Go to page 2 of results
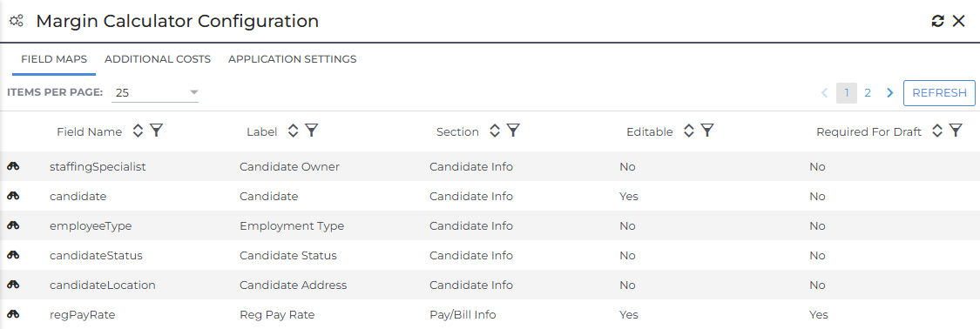 tap(868, 93)
